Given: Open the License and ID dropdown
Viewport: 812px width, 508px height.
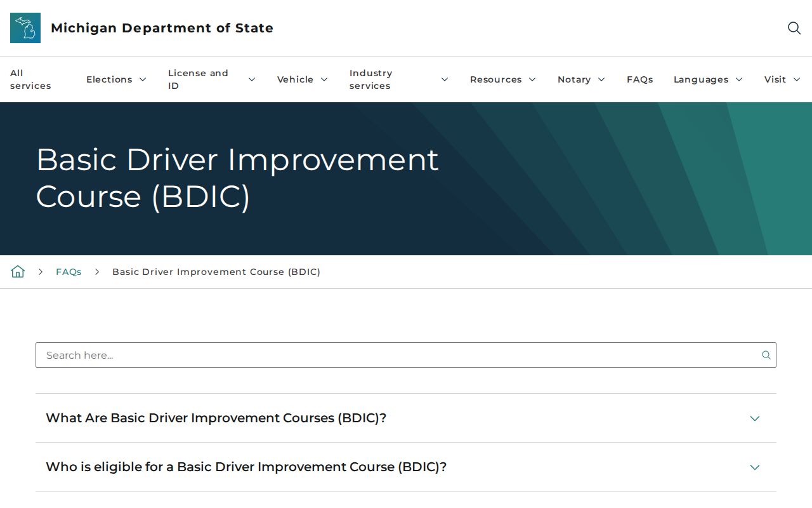Looking at the screenshot, I should coord(211,79).
